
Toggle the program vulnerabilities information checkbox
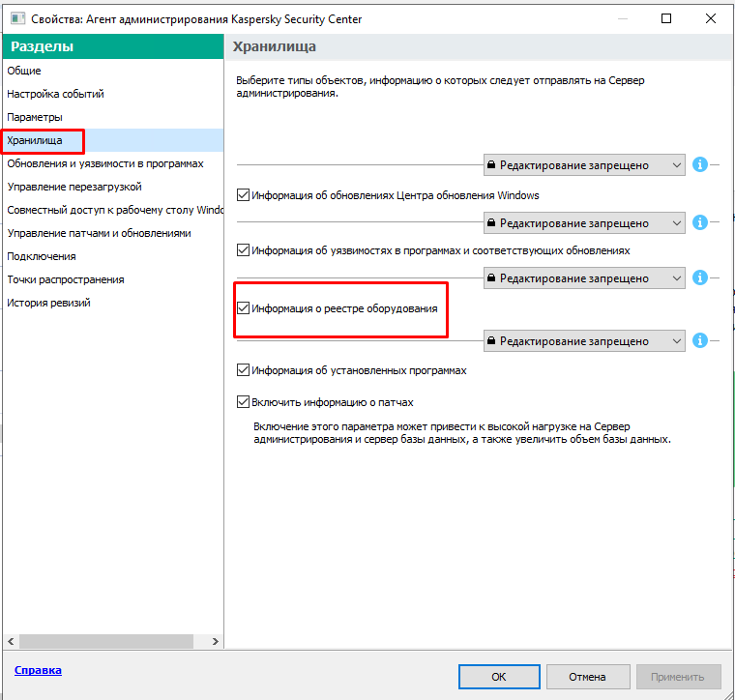tap(243, 250)
